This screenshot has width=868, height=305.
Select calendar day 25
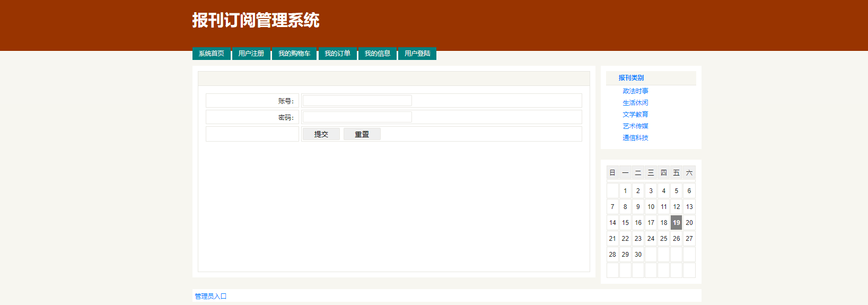664,239
